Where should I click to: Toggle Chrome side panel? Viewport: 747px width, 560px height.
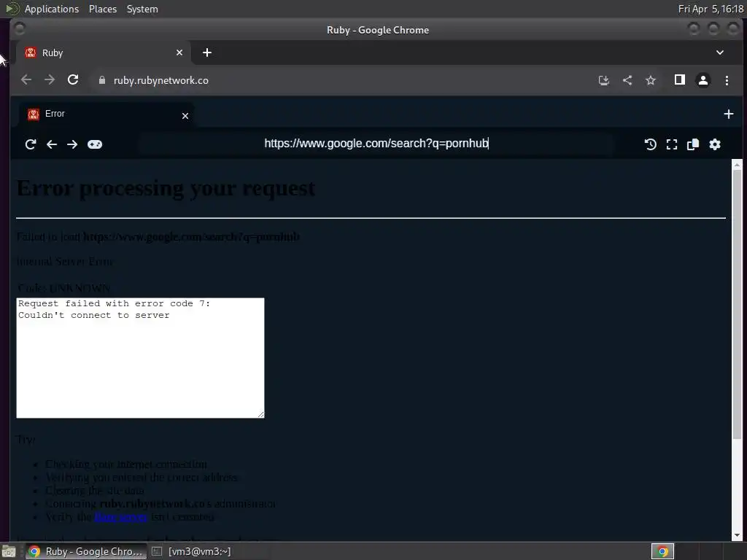click(680, 79)
